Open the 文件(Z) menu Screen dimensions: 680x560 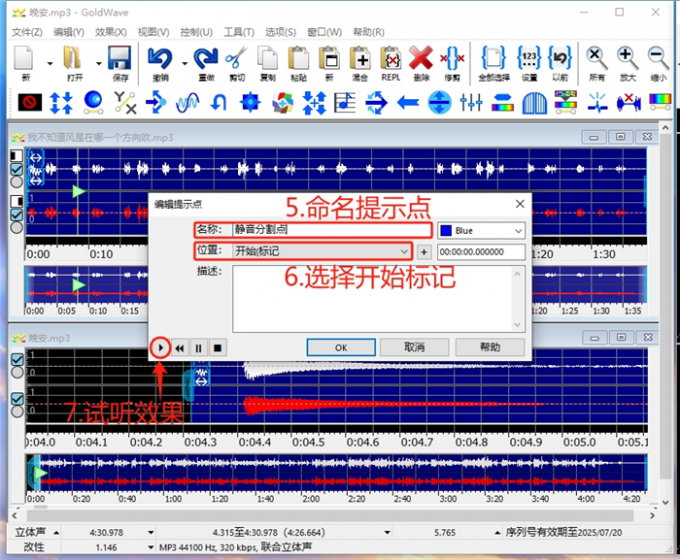pyautogui.click(x=27, y=32)
